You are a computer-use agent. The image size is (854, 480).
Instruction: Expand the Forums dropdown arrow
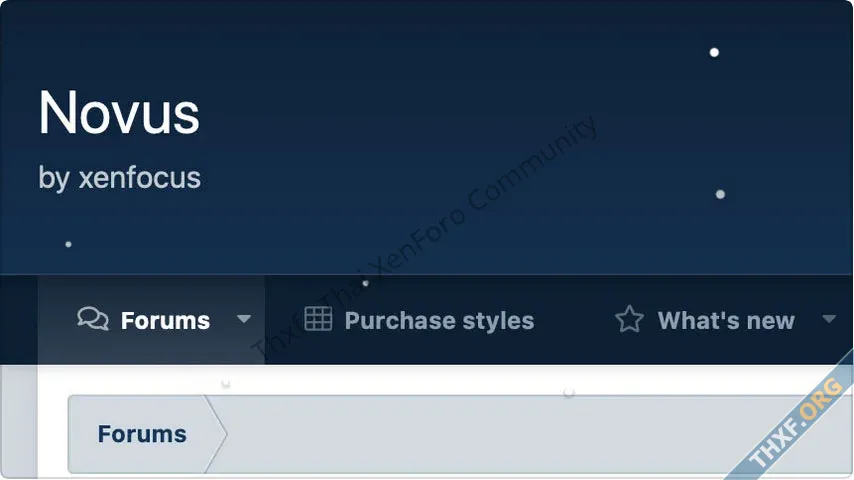(x=244, y=319)
